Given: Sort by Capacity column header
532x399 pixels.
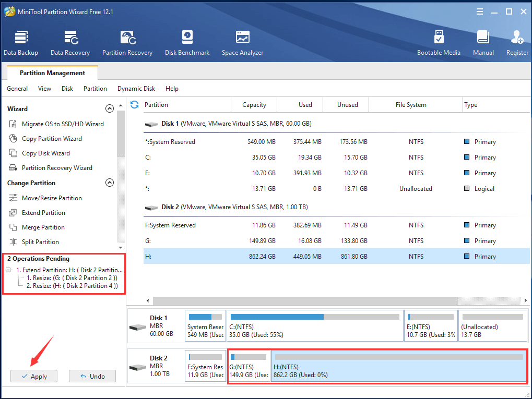Looking at the screenshot, I should click(x=254, y=105).
